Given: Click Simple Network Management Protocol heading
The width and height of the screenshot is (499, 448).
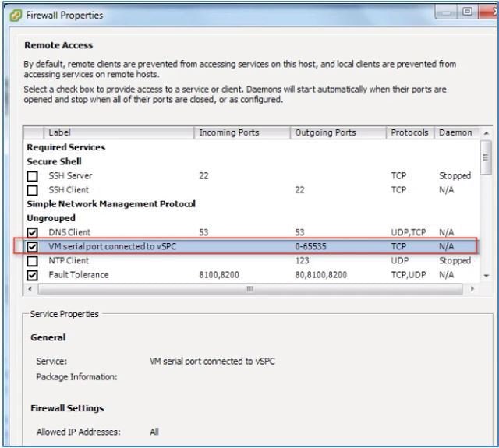Looking at the screenshot, I should click(111, 204).
